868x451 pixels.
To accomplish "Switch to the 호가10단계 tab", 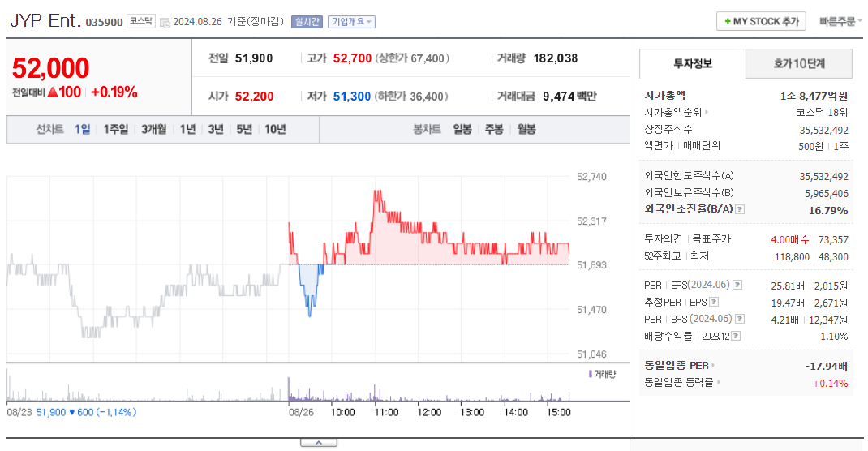I will (799, 63).
